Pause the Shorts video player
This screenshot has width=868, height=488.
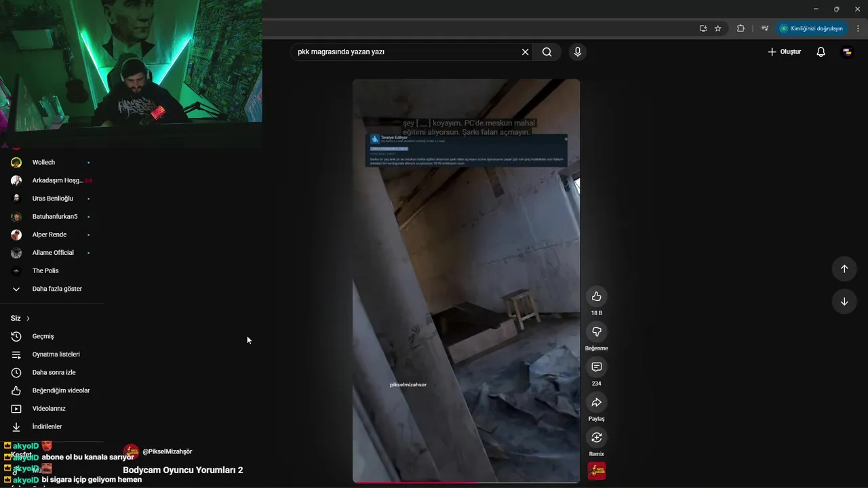[x=466, y=281]
